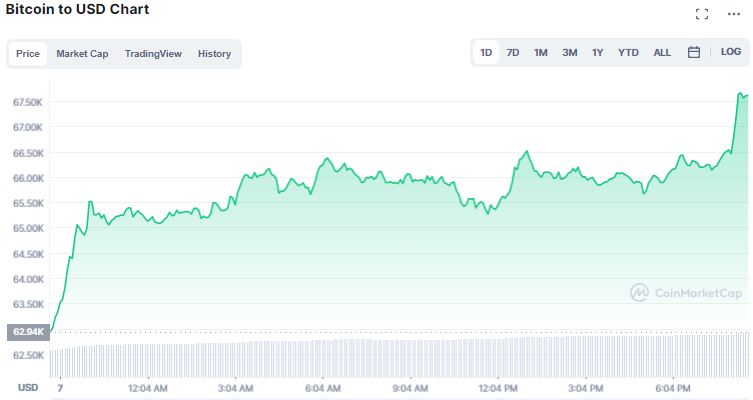The width and height of the screenshot is (753, 400).
Task: Open the three-dot more options menu
Action: pos(734,14)
